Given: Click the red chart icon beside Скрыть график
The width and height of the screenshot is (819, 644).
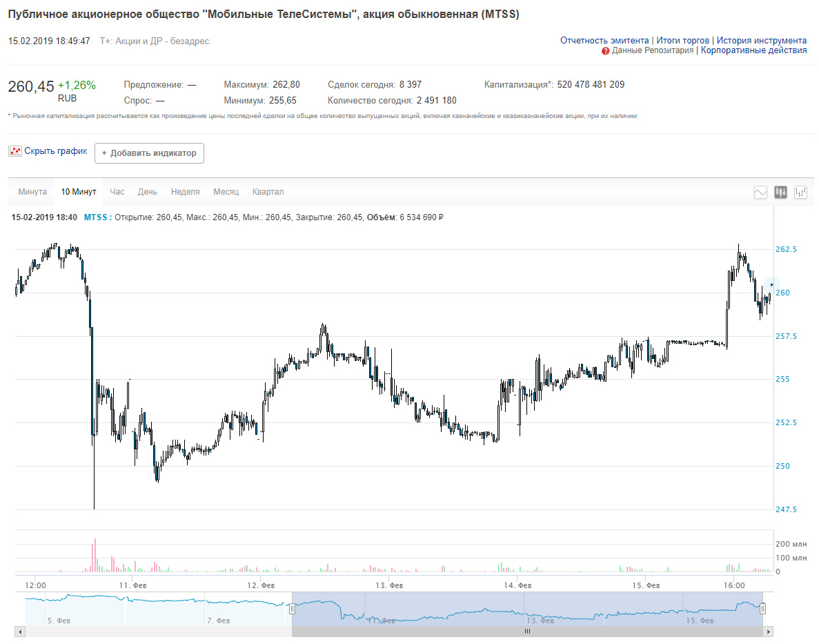Looking at the screenshot, I should (x=14, y=151).
